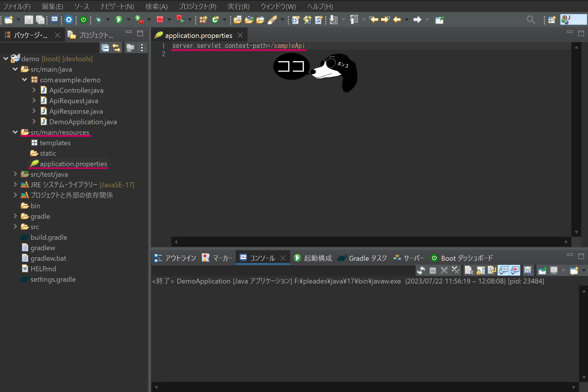Click the editor's horizontal scrollbar track

(370, 242)
